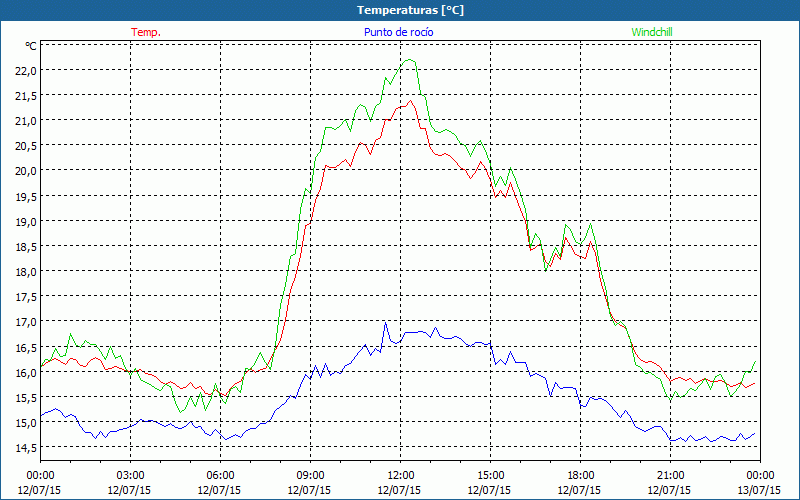Click the 17,0 y-axis value
The height and width of the screenshot is (500, 800).
point(26,322)
